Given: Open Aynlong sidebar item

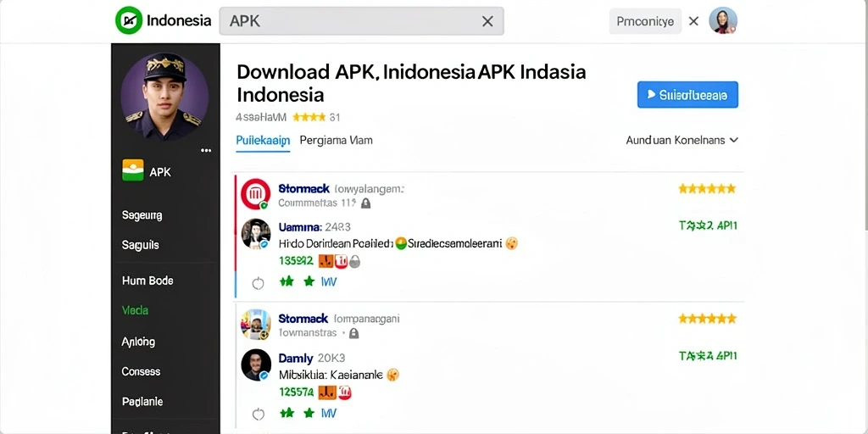Looking at the screenshot, I should coord(138,342).
